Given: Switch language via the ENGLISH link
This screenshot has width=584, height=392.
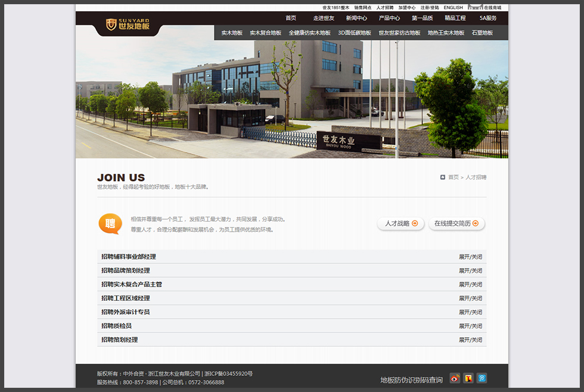Looking at the screenshot, I should [x=453, y=8].
